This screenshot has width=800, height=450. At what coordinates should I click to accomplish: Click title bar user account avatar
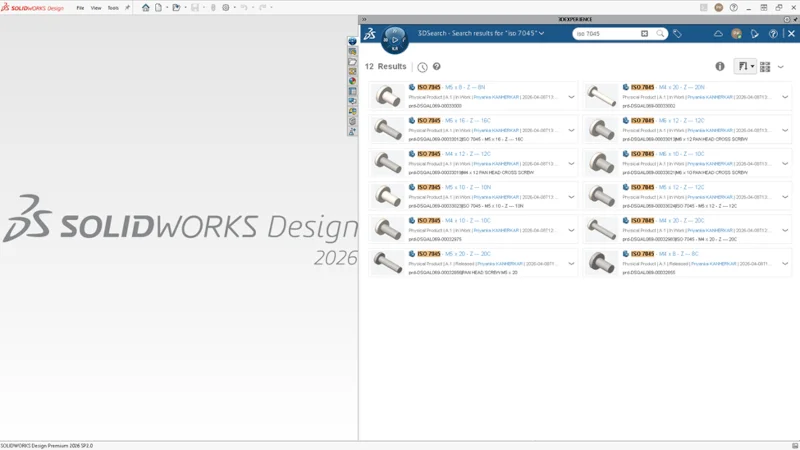pos(718,8)
